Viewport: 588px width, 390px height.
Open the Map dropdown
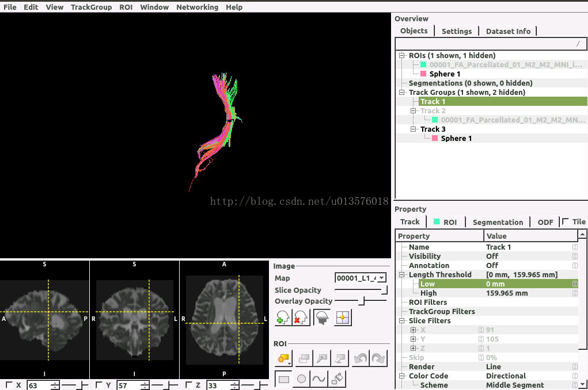tap(361, 278)
